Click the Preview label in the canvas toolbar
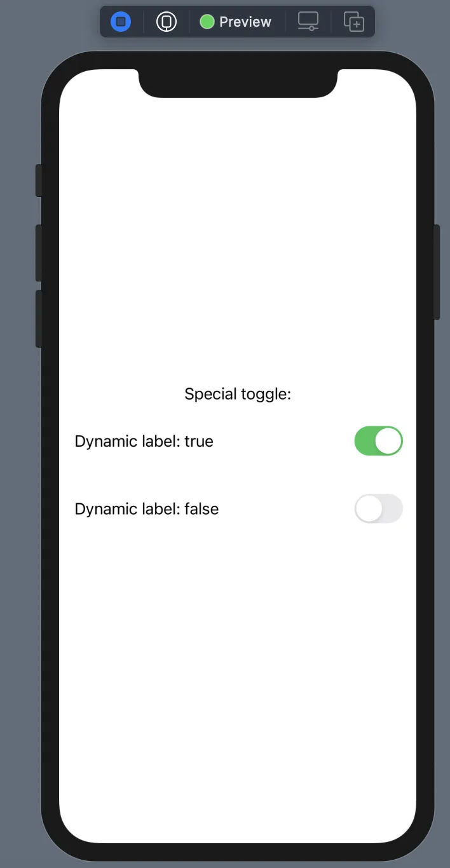Screen dimensions: 450x868 click(245, 22)
